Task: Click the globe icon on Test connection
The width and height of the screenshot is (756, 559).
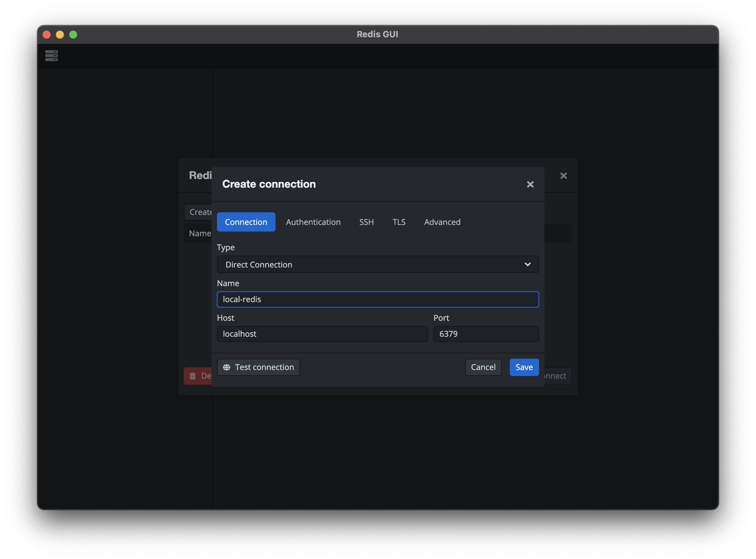Action: (x=227, y=367)
